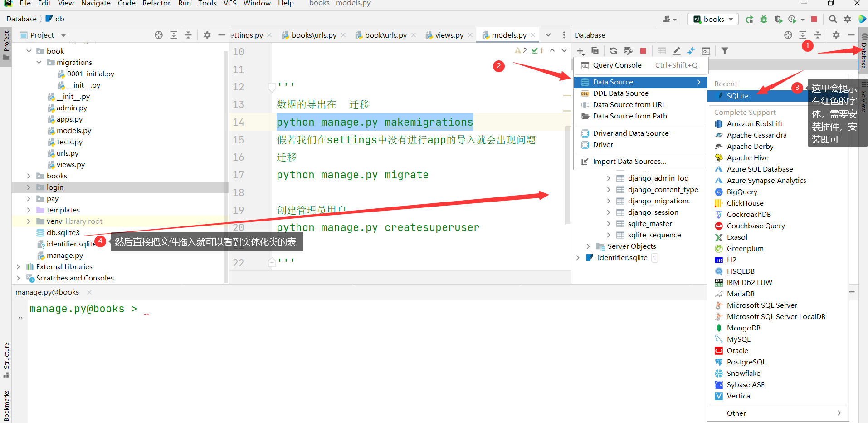Expand the django_admin_log table node
Image resolution: width=868 pixels, height=423 pixels.
point(609,178)
